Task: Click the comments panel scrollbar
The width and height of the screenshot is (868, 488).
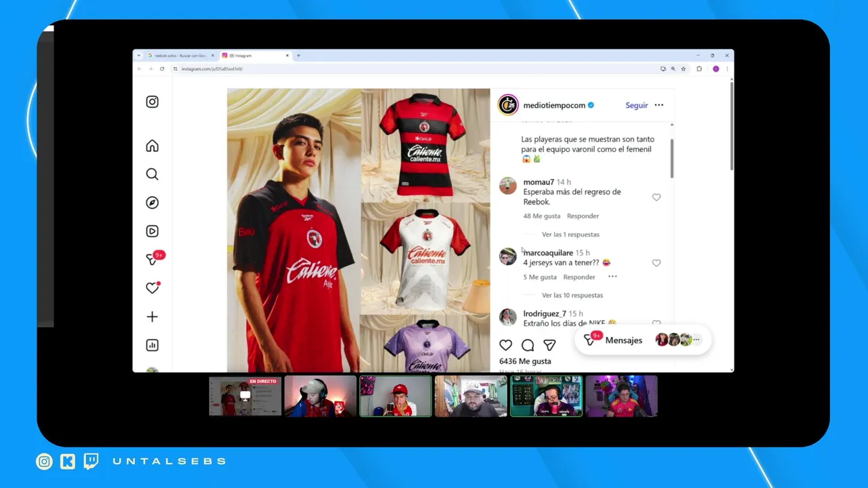Action: 672,159
